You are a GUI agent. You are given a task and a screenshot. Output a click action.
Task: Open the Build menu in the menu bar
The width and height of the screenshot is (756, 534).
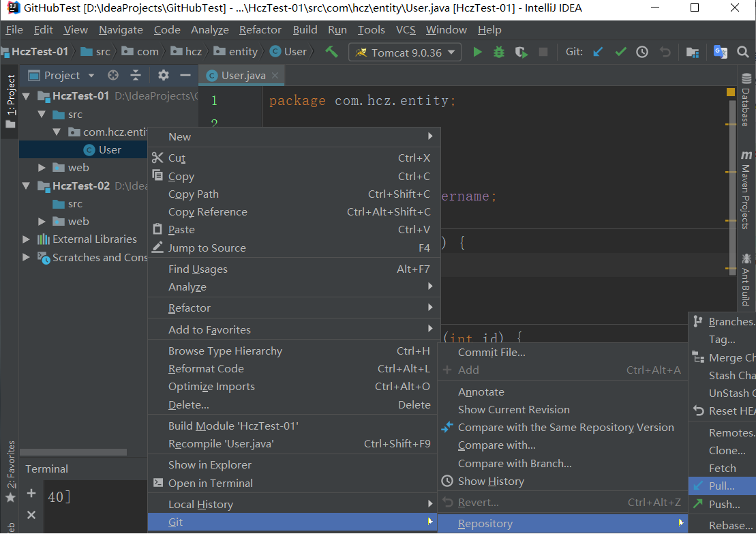pyautogui.click(x=305, y=30)
